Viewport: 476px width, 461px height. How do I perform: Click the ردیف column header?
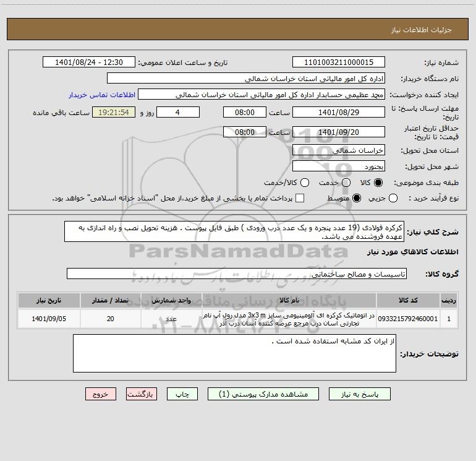[x=449, y=301]
